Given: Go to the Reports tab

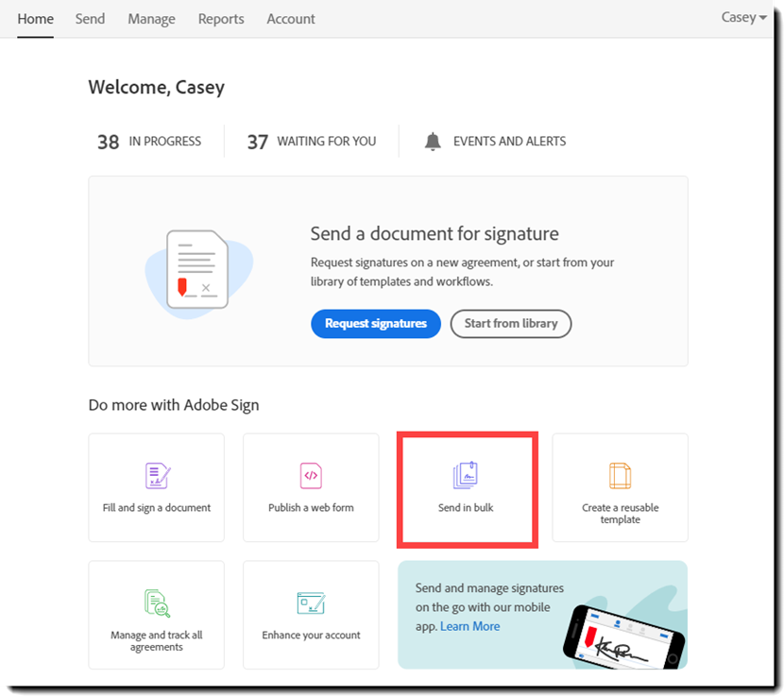Looking at the screenshot, I should pos(221,19).
